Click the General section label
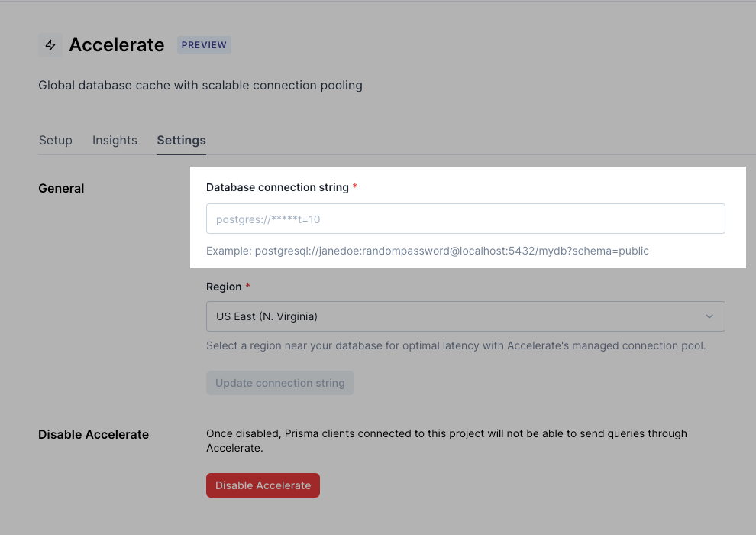756x535 pixels. point(61,188)
